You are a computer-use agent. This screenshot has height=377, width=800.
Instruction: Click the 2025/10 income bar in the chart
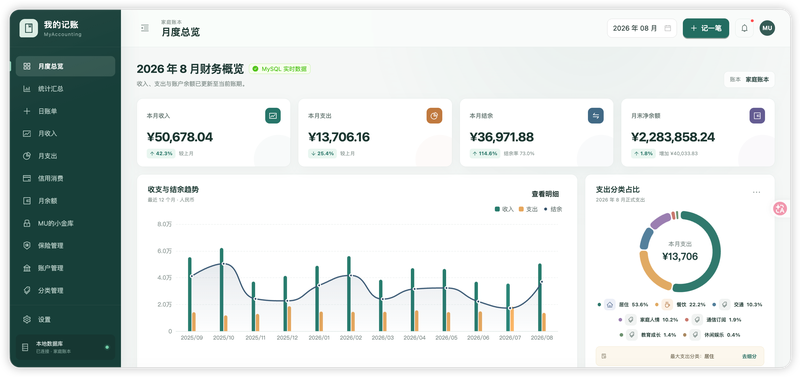[x=221, y=289]
